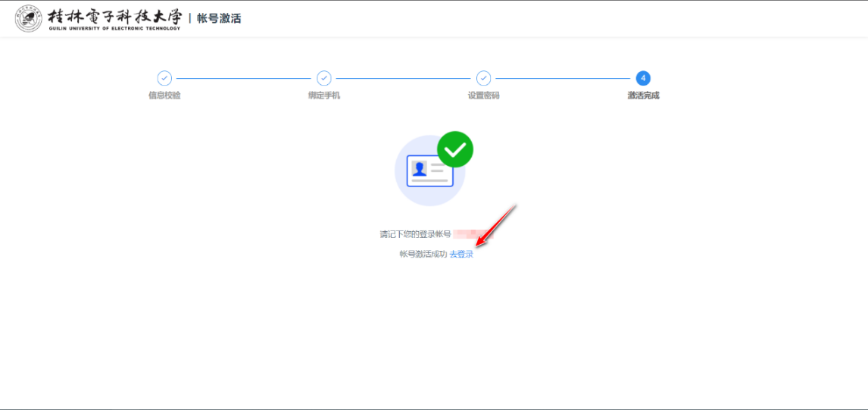The height and width of the screenshot is (410, 868).
Task: Click the 帐号激活成功 success message
Action: tap(423, 255)
